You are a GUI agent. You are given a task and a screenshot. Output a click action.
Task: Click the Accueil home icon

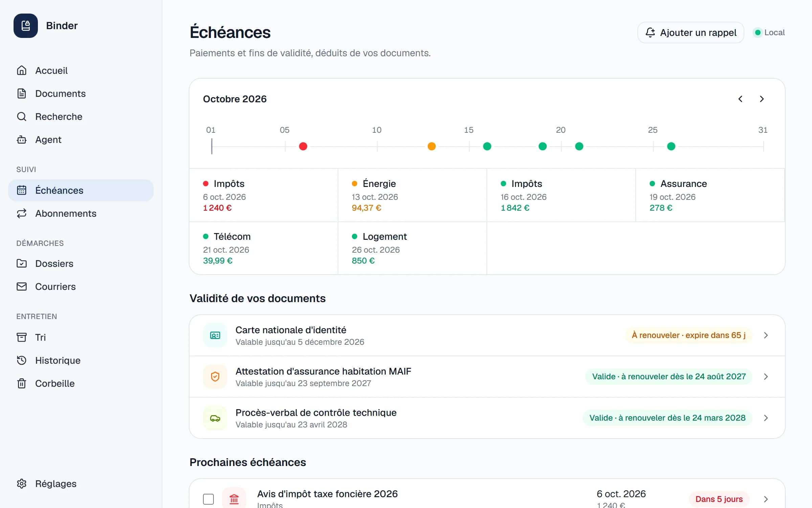22,70
